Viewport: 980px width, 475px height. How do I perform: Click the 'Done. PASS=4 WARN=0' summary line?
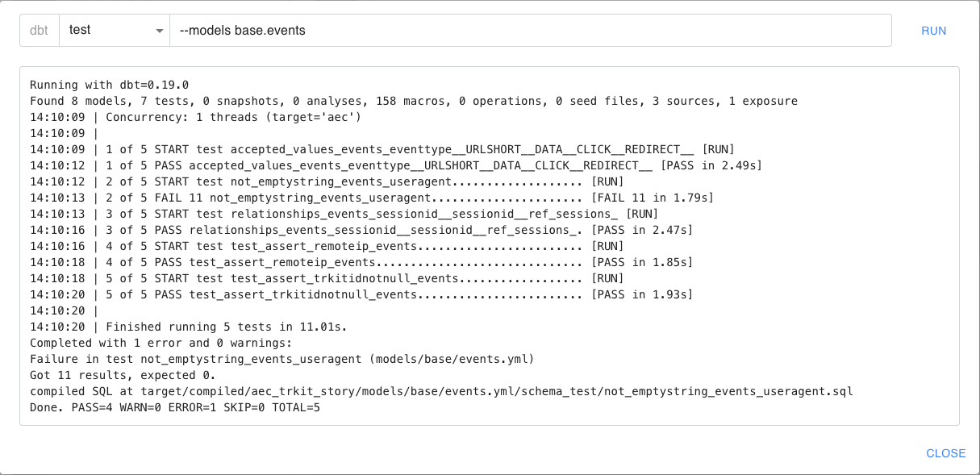click(x=175, y=407)
